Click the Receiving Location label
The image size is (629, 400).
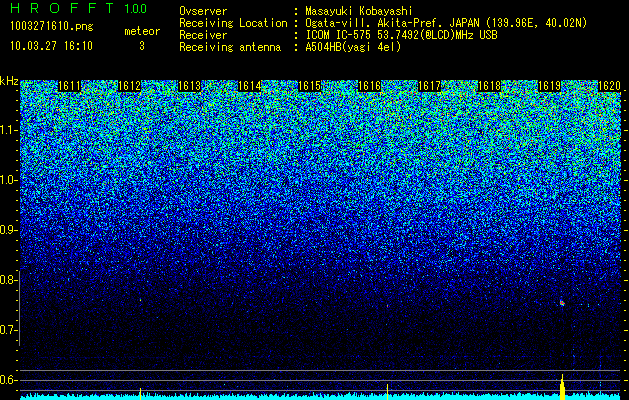[x=233, y=23]
